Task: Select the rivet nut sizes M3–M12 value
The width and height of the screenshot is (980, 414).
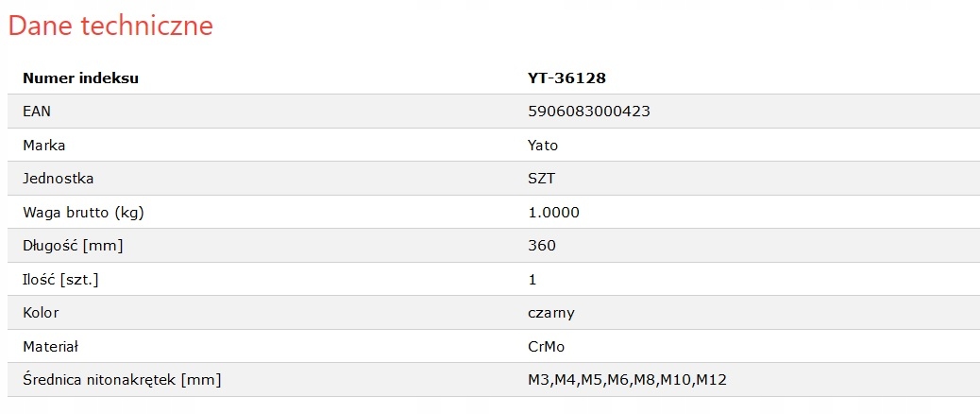Action: click(627, 380)
